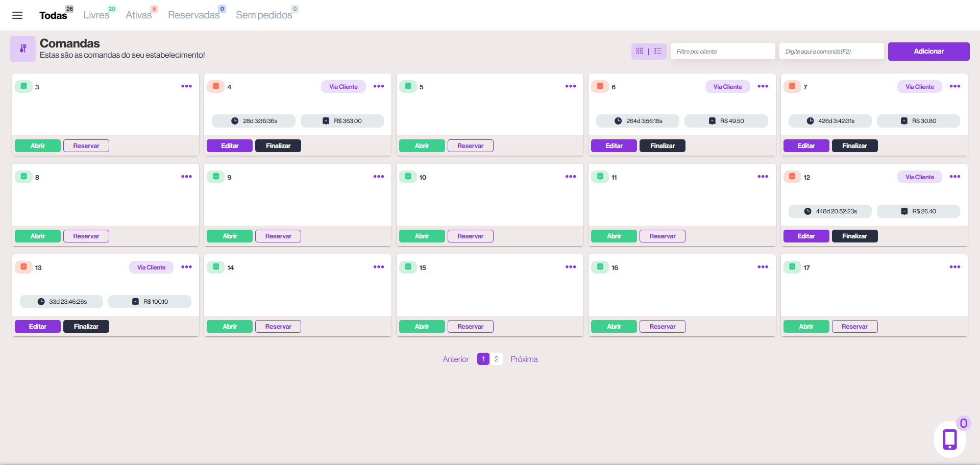Switch to grid view layout

pyautogui.click(x=640, y=51)
